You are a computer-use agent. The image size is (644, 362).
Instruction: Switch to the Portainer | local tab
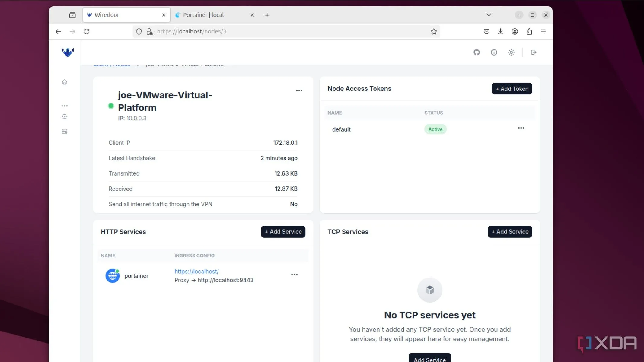(215, 15)
